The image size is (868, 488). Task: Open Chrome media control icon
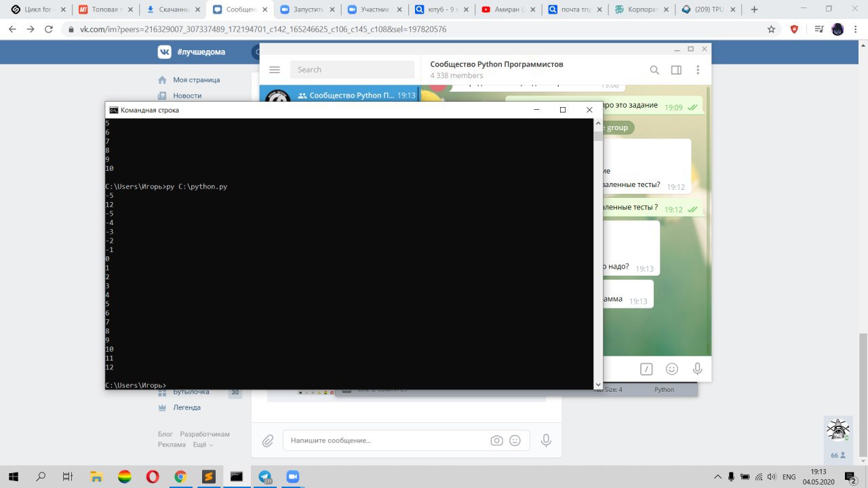point(819,30)
